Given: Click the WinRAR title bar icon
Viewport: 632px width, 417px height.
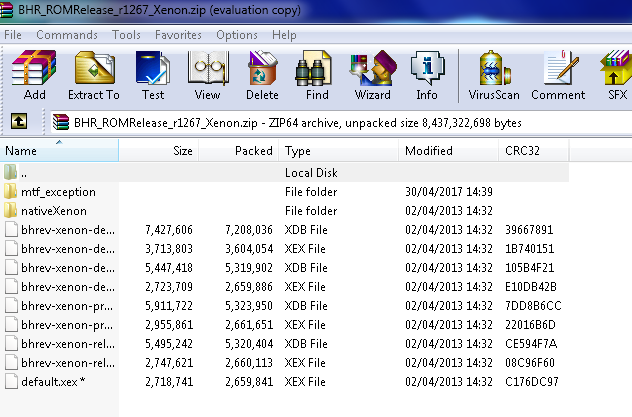Looking at the screenshot, I should click(x=6, y=10).
